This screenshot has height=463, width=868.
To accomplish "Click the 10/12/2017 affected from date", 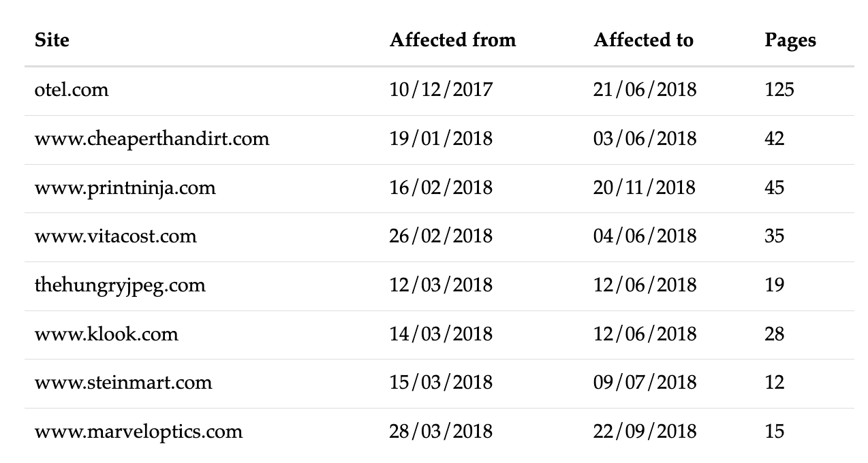I will (440, 90).
